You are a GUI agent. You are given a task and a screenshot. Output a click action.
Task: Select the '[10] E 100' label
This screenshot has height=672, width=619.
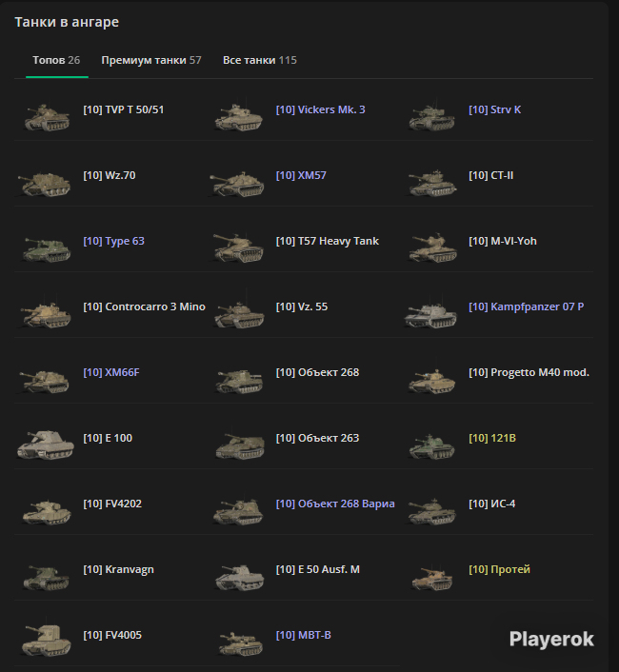[x=108, y=438]
